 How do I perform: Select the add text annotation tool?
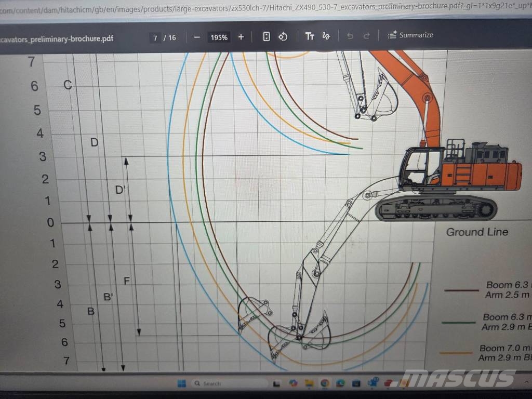click(310, 36)
